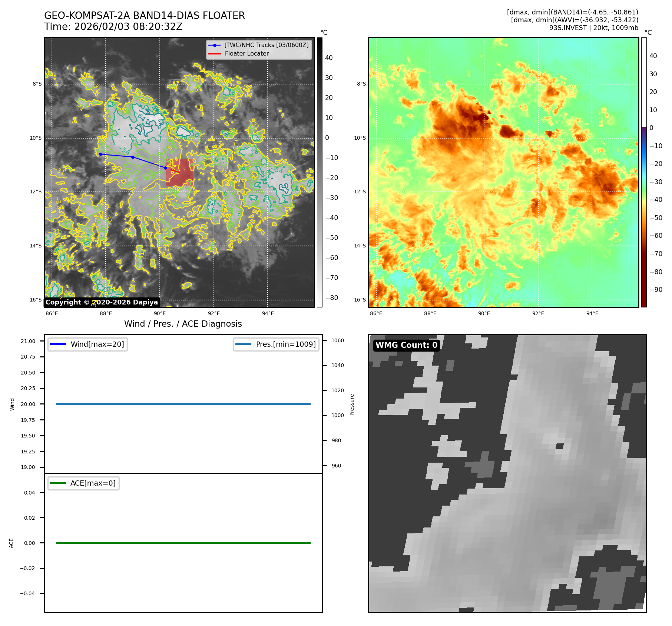This screenshot has height=626, width=672.
Task: Select the easternmost blue track point
Action: (165, 168)
